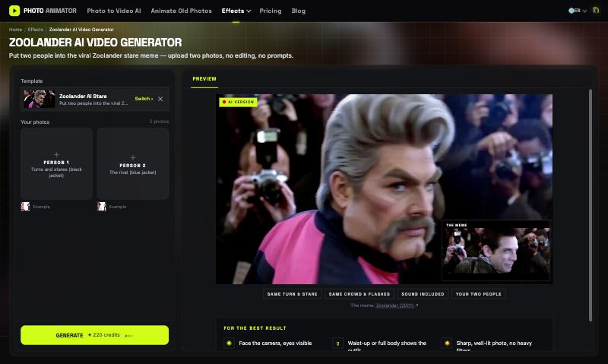Click the Same Crowd & Flashes tag
Image resolution: width=608 pixels, height=364 pixels.
(359, 294)
